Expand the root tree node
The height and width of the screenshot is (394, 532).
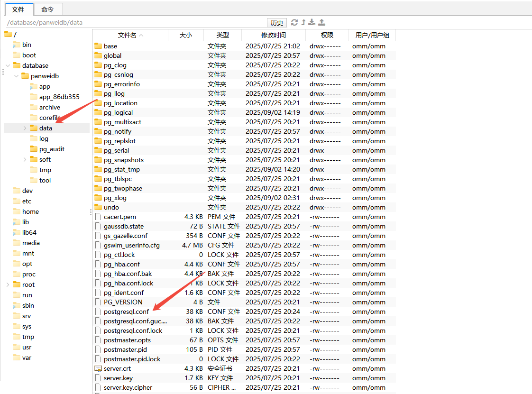tap(8, 285)
